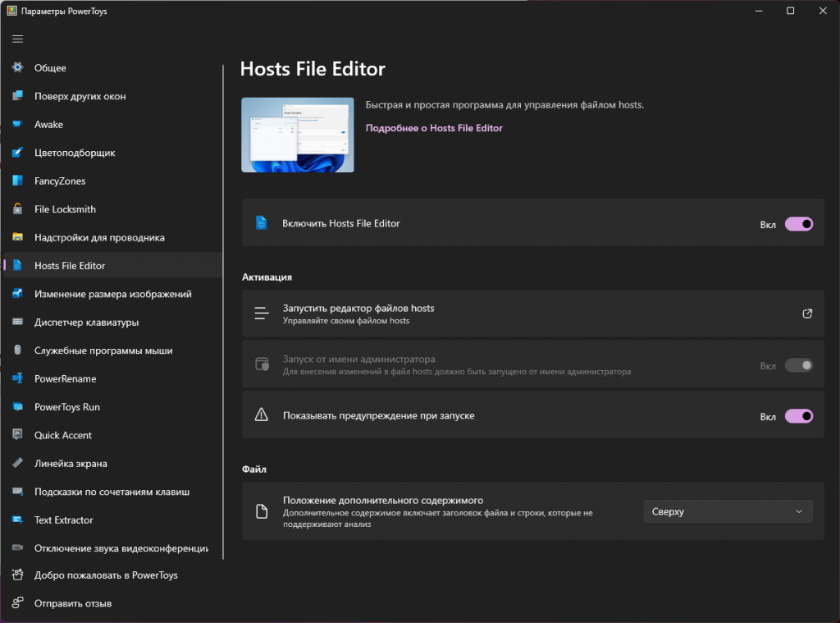Screen dimensions: 840x623
Task: Click Подробнее о Hosts File Editor link
Action: coord(434,128)
